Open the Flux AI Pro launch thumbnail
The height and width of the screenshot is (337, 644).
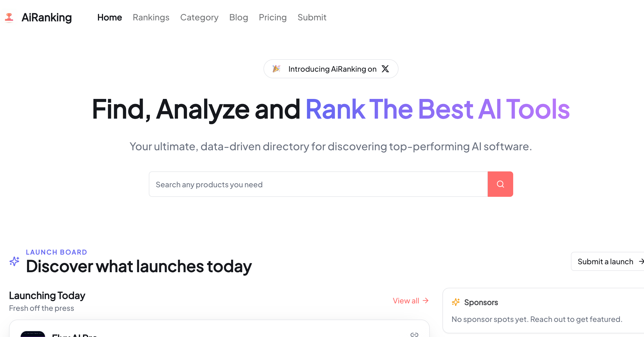tap(33, 334)
